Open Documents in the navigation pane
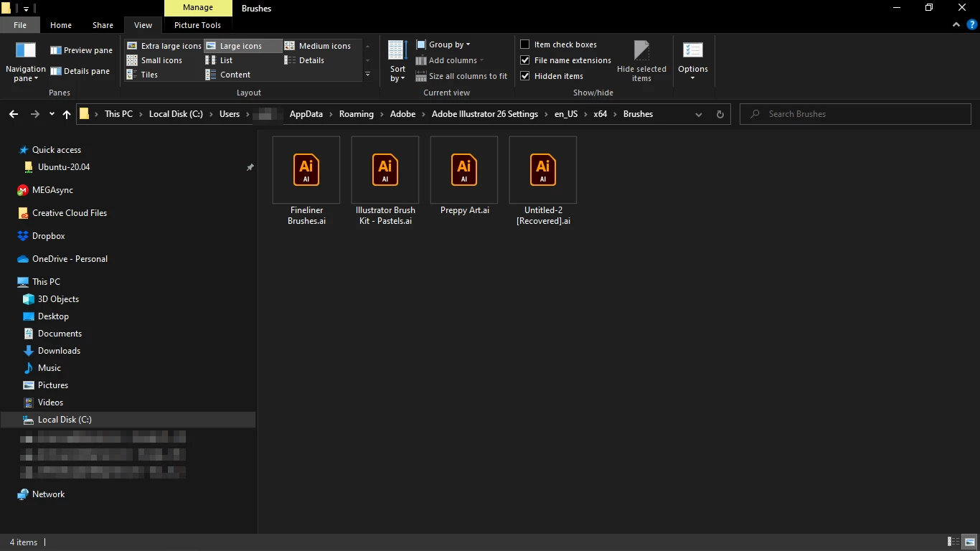This screenshot has width=980, height=551. coord(60,334)
